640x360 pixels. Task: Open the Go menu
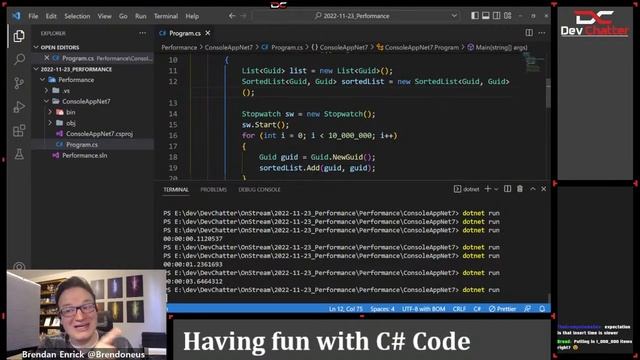123,16
